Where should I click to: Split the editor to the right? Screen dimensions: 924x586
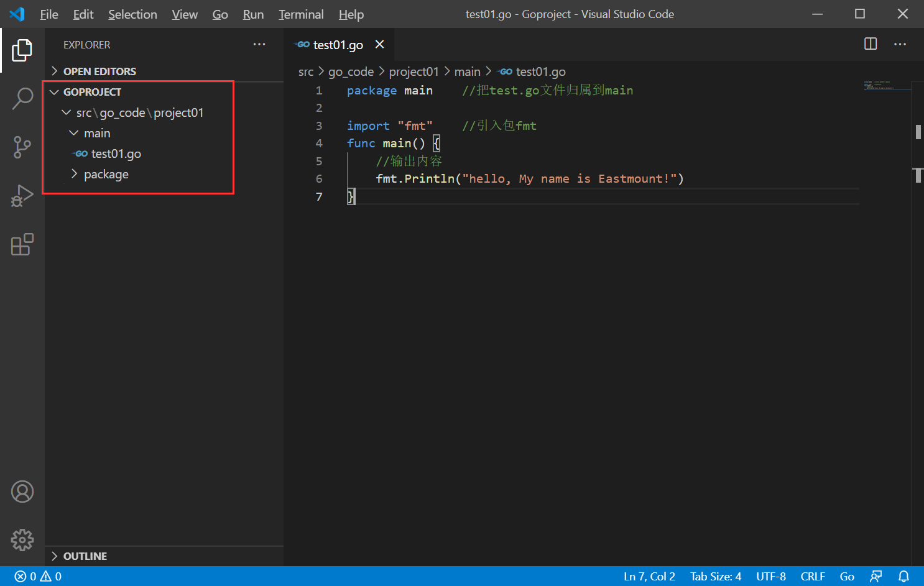pyautogui.click(x=871, y=44)
